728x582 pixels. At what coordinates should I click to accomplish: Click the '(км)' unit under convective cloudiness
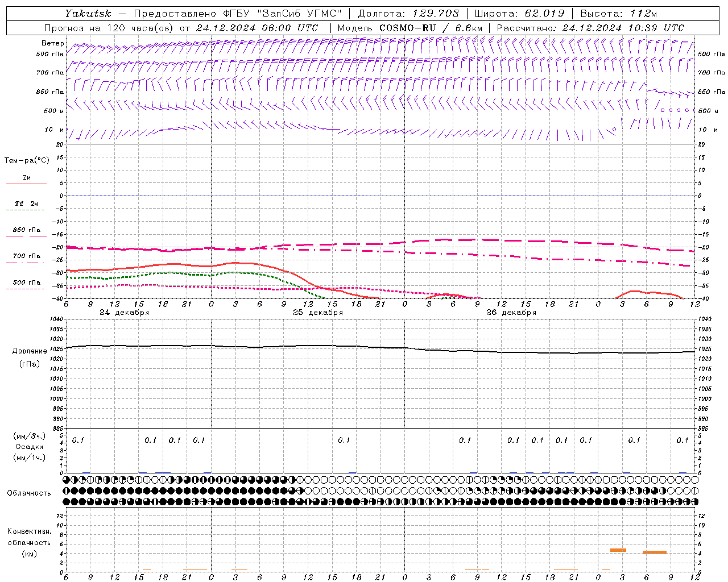pos(30,554)
